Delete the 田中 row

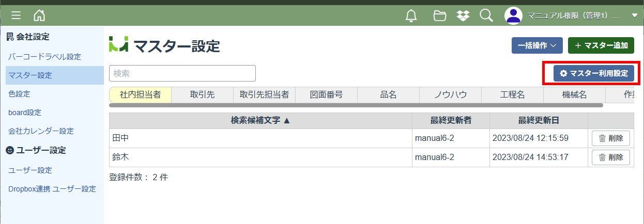coord(611,138)
